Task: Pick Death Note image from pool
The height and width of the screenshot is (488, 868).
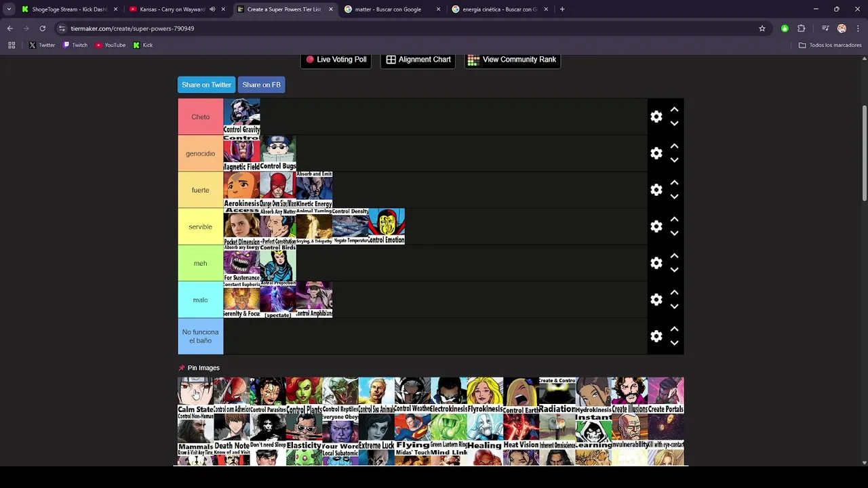Action: (x=232, y=432)
